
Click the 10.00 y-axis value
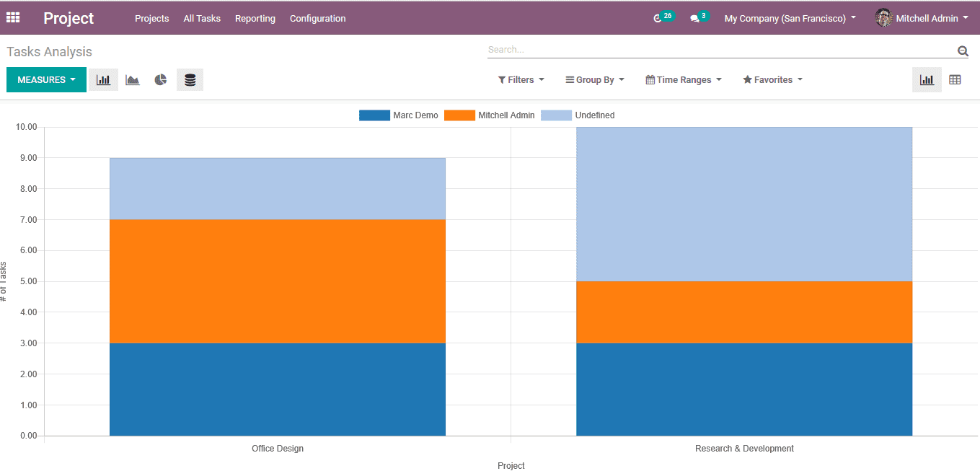(26, 127)
